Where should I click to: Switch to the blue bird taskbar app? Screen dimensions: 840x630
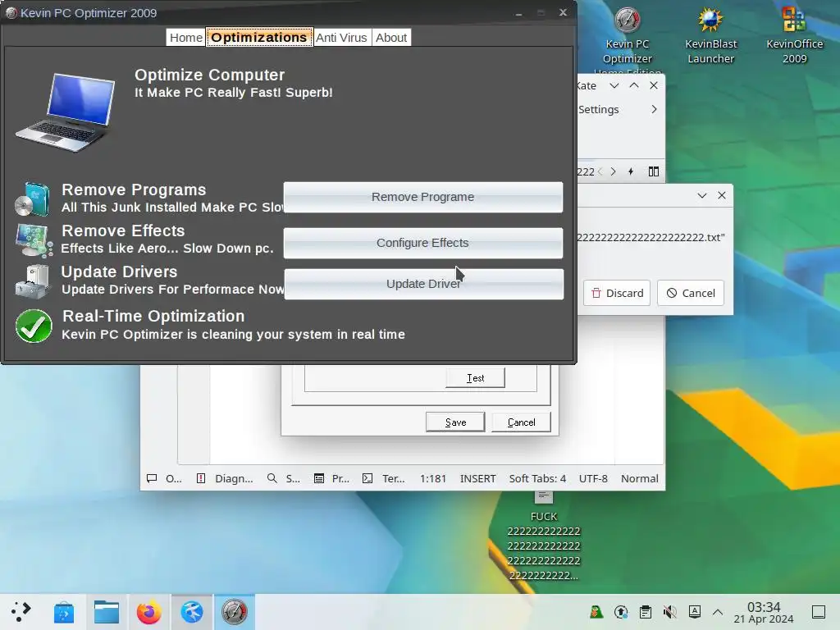click(192, 612)
